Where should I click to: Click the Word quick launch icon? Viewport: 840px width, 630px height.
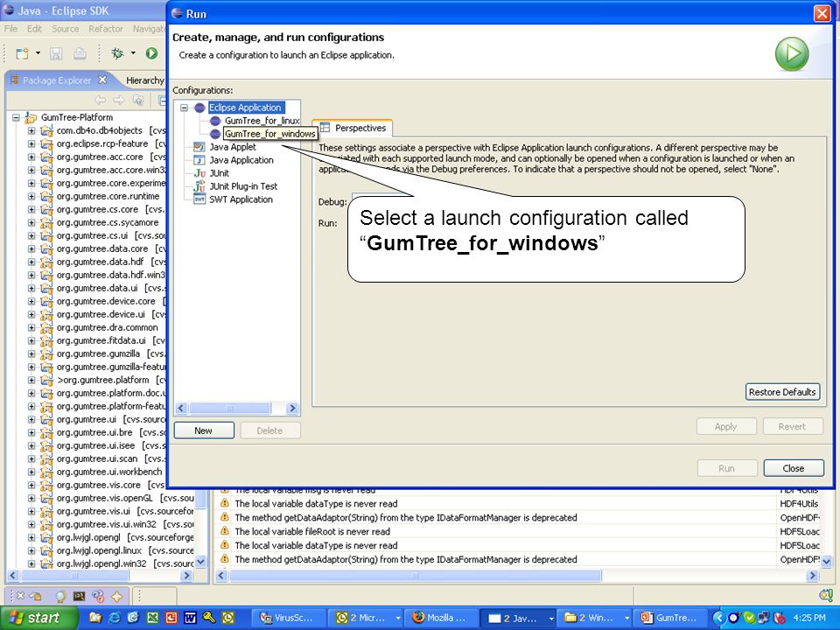coord(190,618)
